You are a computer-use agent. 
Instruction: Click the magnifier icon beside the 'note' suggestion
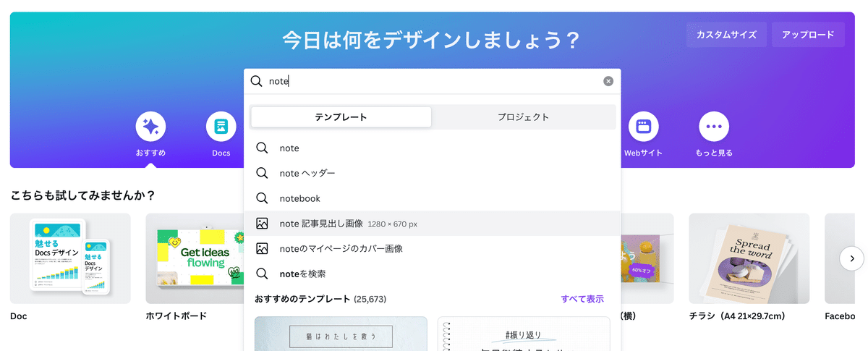coord(262,148)
